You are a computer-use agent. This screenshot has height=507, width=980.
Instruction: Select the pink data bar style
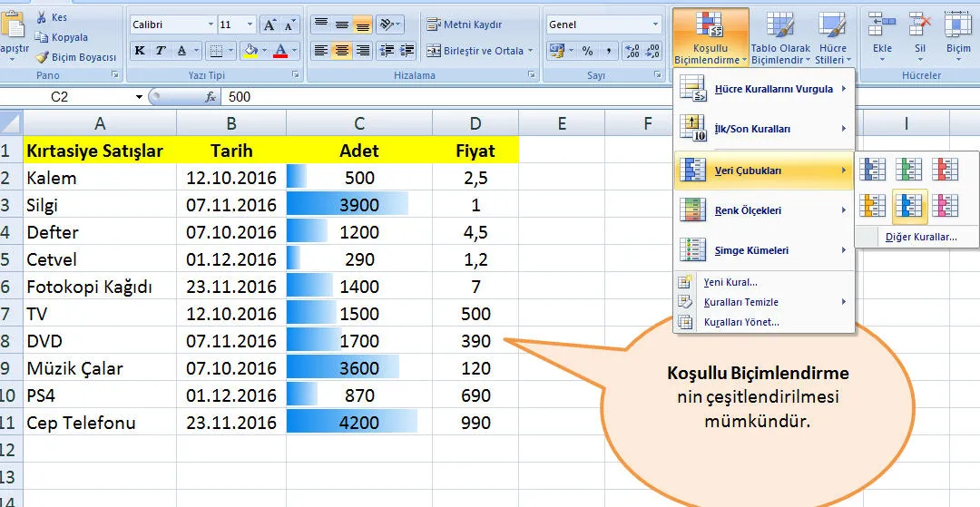(x=945, y=207)
